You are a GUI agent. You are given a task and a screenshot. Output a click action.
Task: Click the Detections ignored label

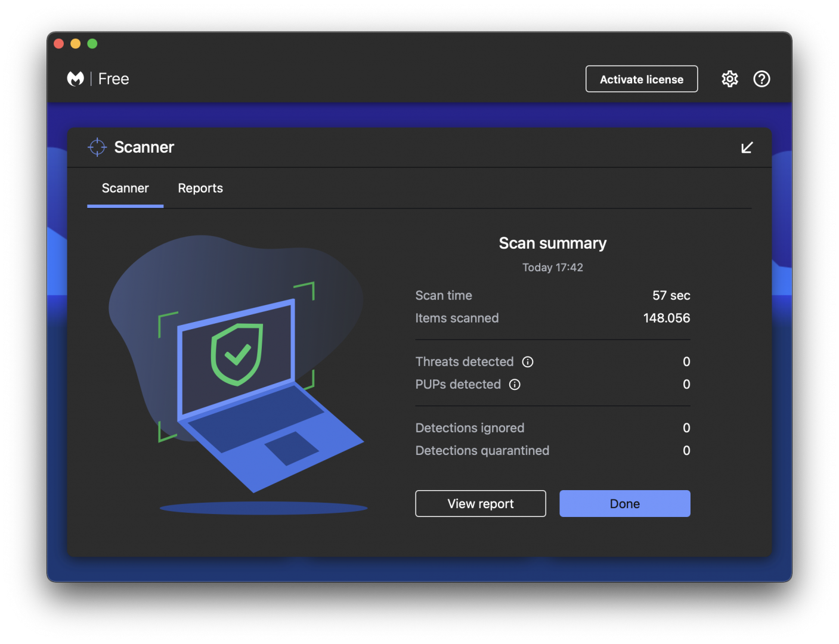coord(470,428)
